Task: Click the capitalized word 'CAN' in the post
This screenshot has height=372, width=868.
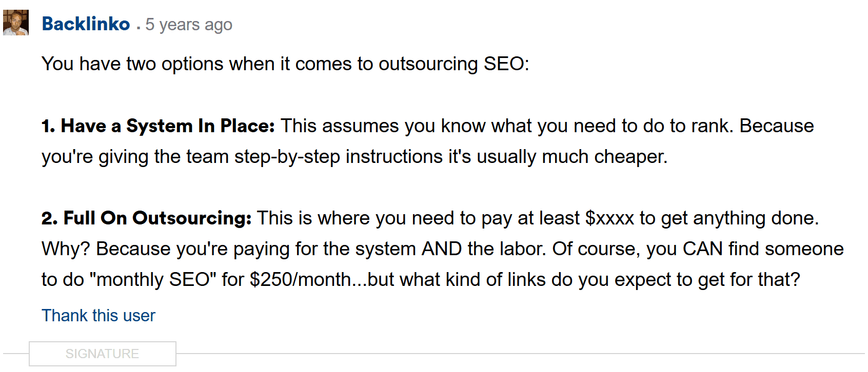Action: 703,249
